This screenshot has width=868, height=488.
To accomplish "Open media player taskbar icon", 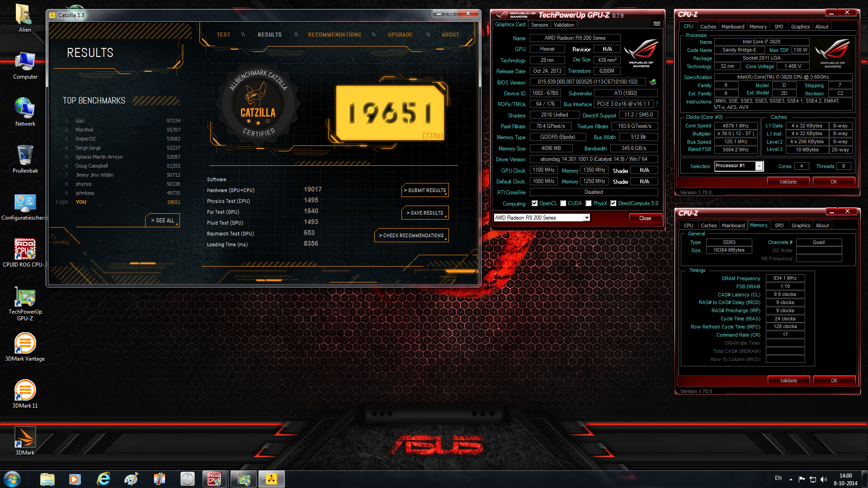I will 75,479.
